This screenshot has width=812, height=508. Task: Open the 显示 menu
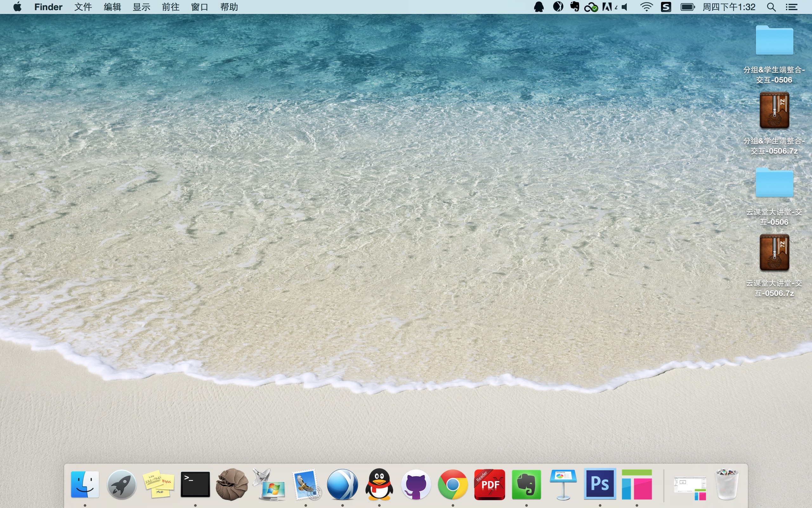141,7
